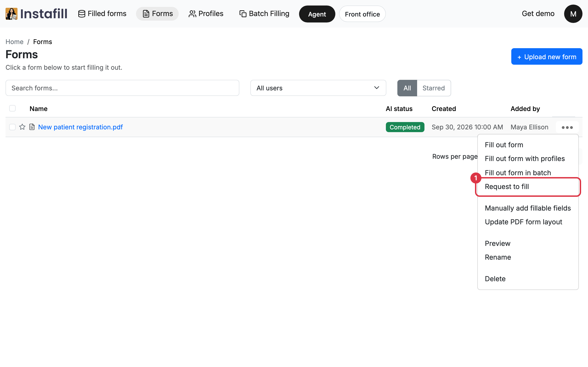Open Filled forms from the database icon
The width and height of the screenshot is (588, 367).
82,14
